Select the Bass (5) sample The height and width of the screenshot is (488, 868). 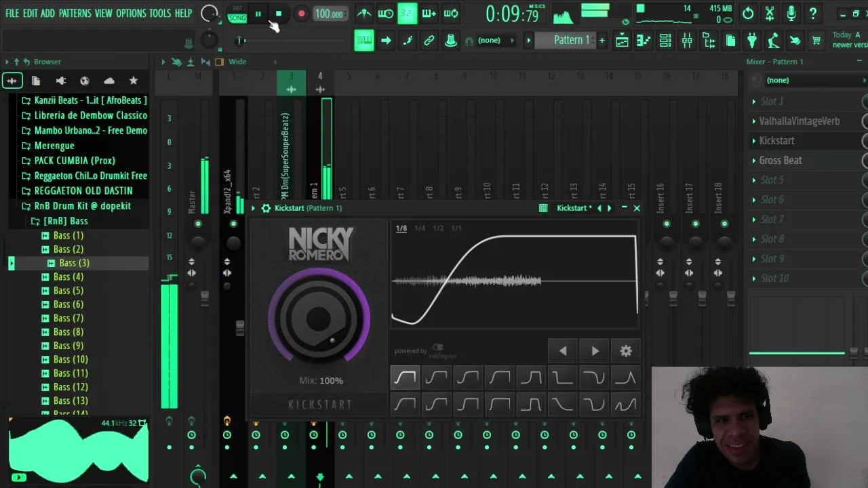pos(68,291)
